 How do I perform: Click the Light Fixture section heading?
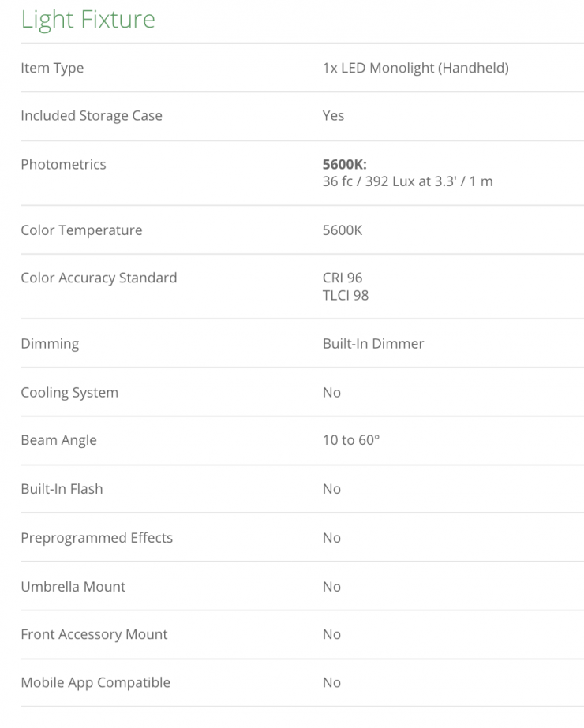[x=88, y=20]
